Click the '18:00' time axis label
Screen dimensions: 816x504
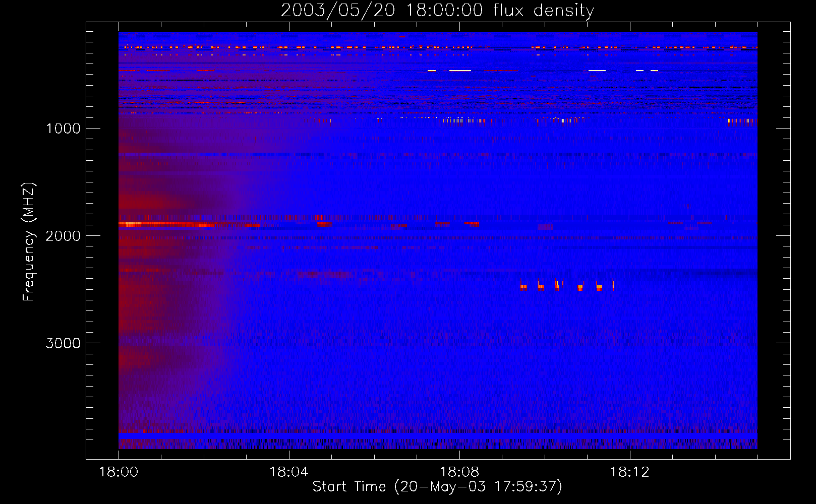[119, 472]
